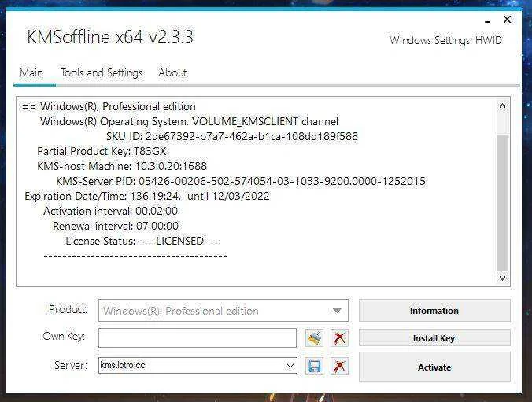Click the License Status LICENSED line

[143, 241]
